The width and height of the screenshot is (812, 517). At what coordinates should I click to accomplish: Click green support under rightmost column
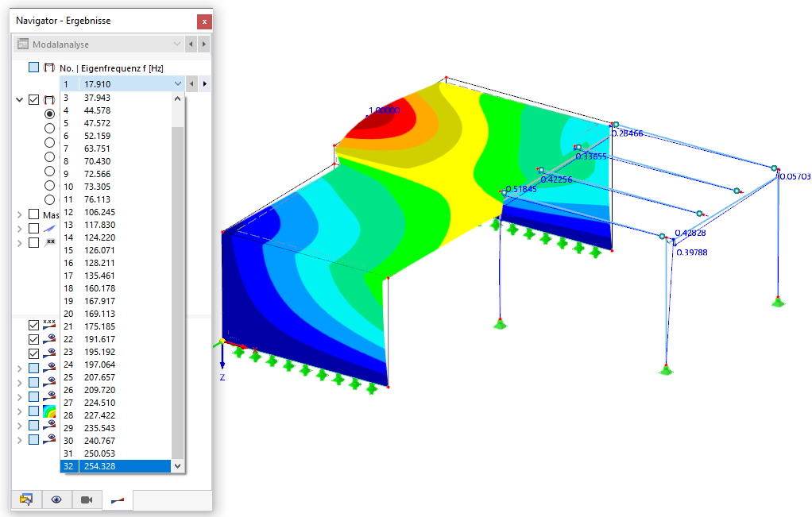click(x=778, y=301)
